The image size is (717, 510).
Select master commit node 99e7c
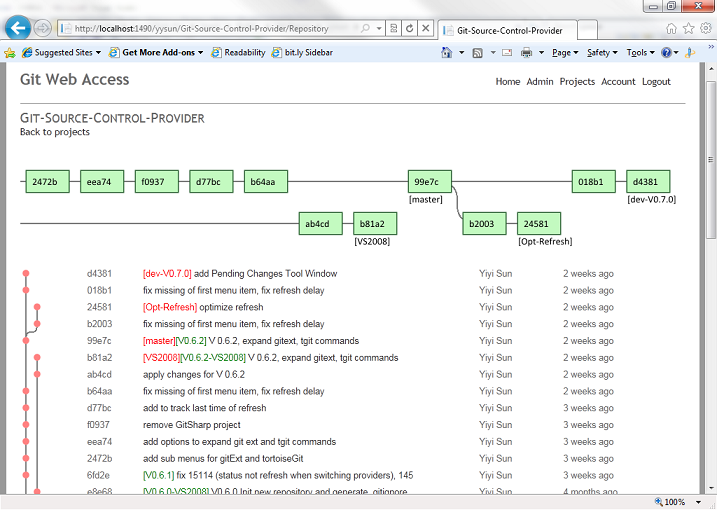pyautogui.click(x=430, y=182)
